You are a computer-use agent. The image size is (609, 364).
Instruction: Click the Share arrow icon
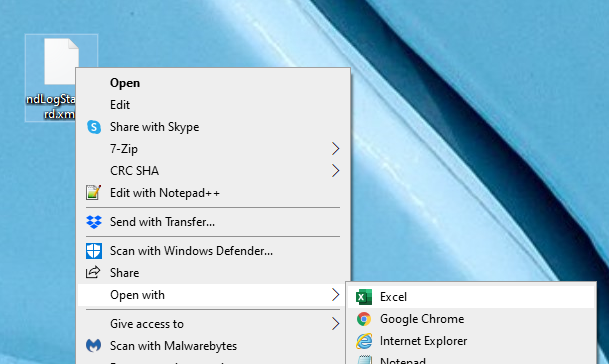coord(93,272)
